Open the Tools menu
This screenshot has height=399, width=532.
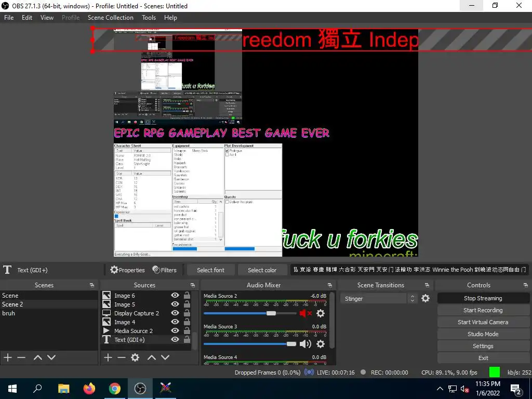click(149, 18)
